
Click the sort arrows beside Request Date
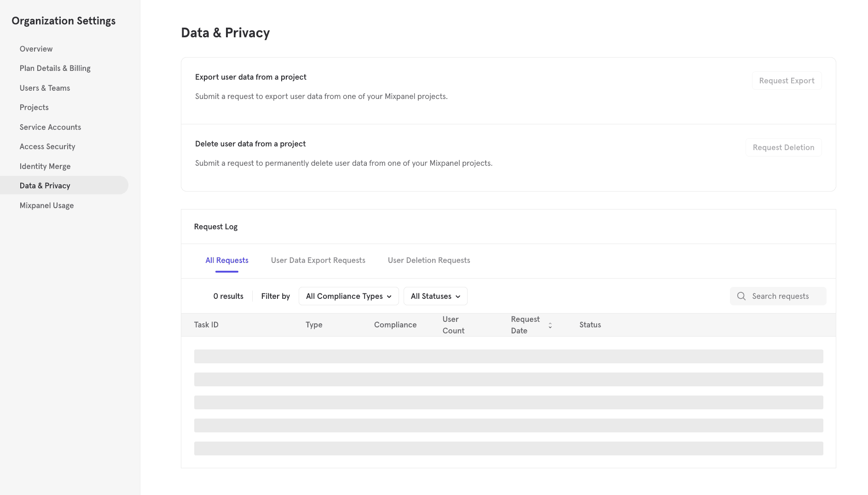pos(550,325)
